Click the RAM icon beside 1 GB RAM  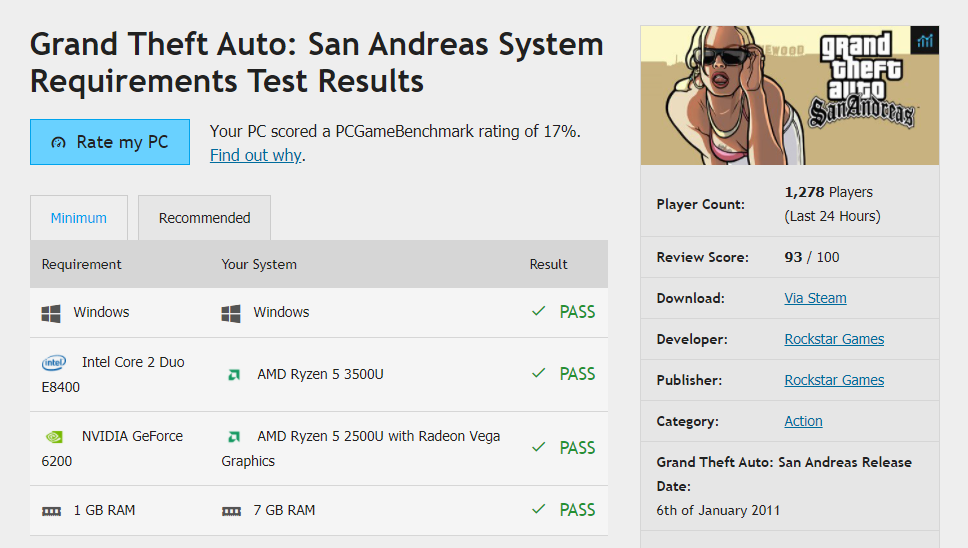51,512
